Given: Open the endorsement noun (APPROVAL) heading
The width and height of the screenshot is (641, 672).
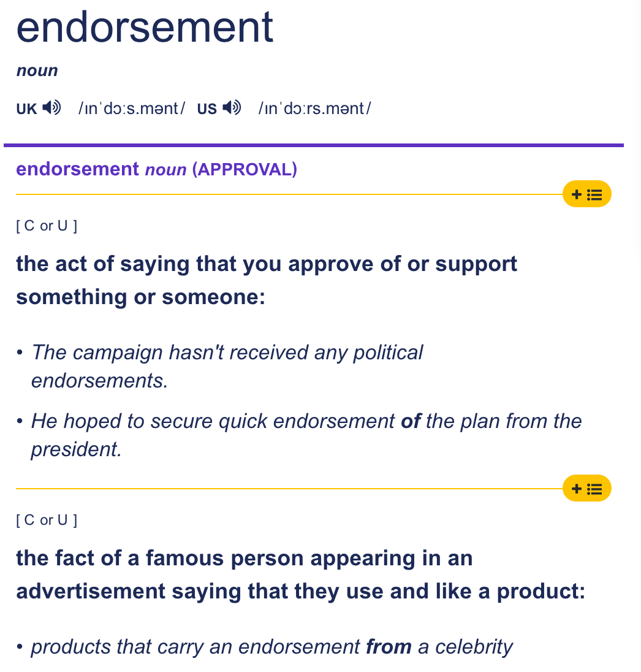Looking at the screenshot, I should pos(156,169).
